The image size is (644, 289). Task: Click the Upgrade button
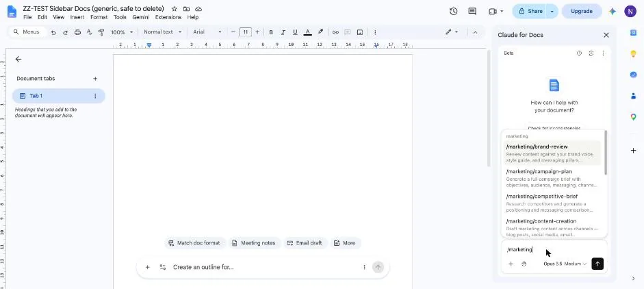pyautogui.click(x=582, y=11)
